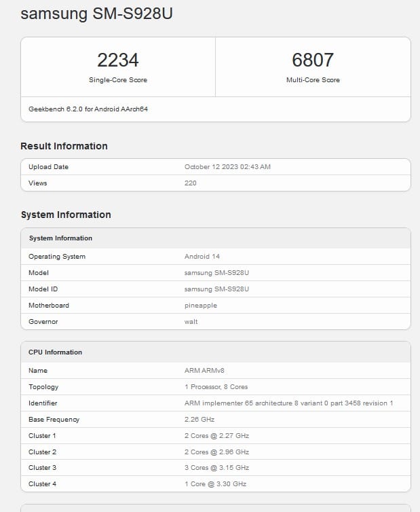Select the base frequency 2.26 GHz
Image resolution: width=420 pixels, height=512 pixels.
(199, 420)
